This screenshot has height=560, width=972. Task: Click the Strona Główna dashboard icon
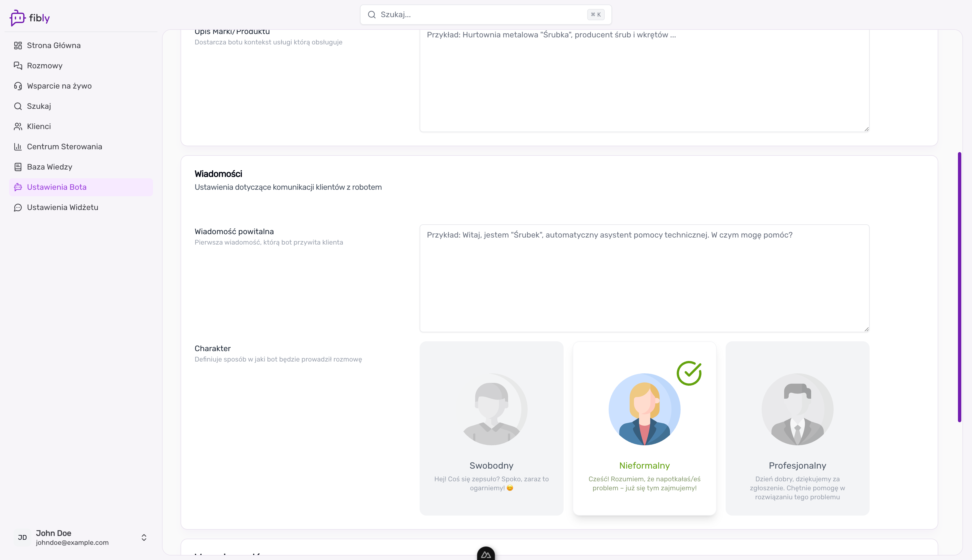click(18, 45)
